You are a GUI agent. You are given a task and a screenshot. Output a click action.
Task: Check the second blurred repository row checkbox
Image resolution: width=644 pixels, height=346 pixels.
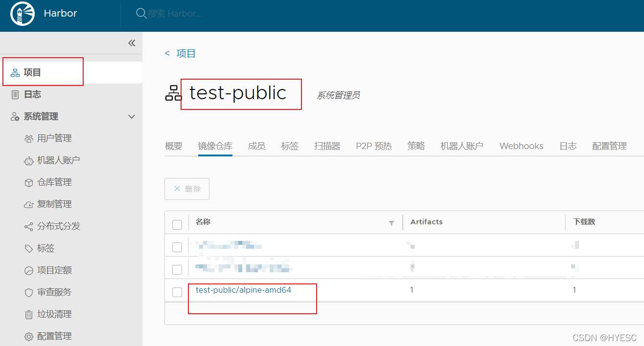pyautogui.click(x=177, y=270)
